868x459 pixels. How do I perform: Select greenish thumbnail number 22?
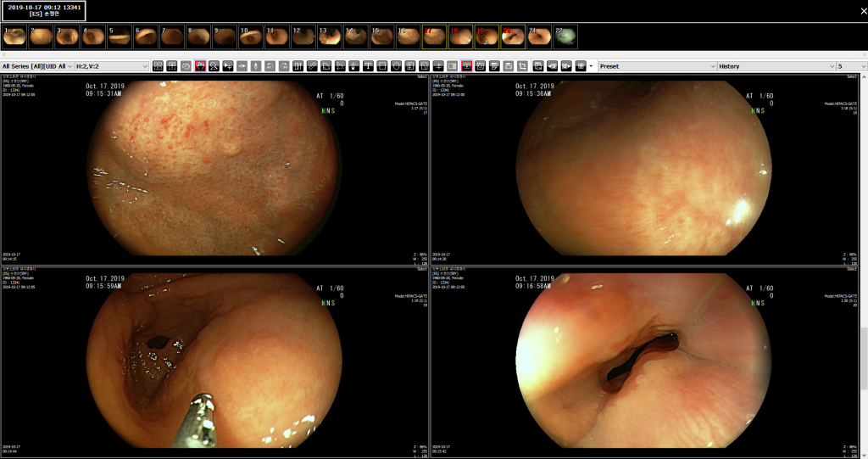pos(565,36)
